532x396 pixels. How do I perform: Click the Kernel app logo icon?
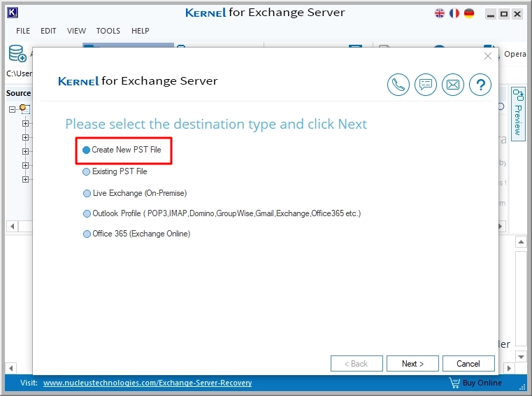click(13, 13)
